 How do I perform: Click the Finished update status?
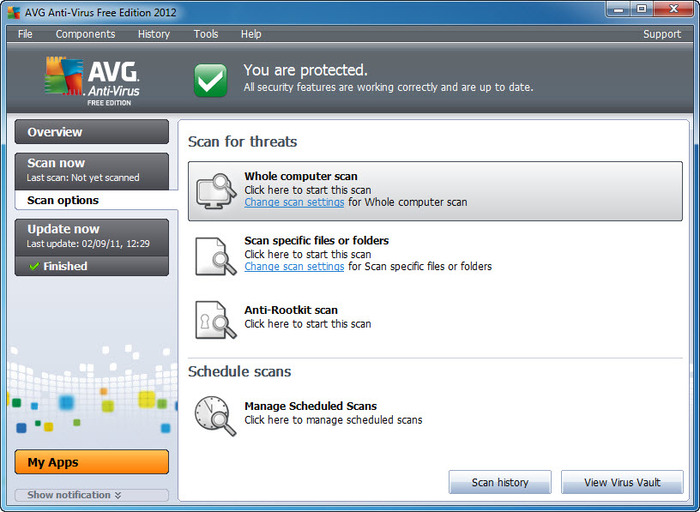pyautogui.click(x=92, y=266)
